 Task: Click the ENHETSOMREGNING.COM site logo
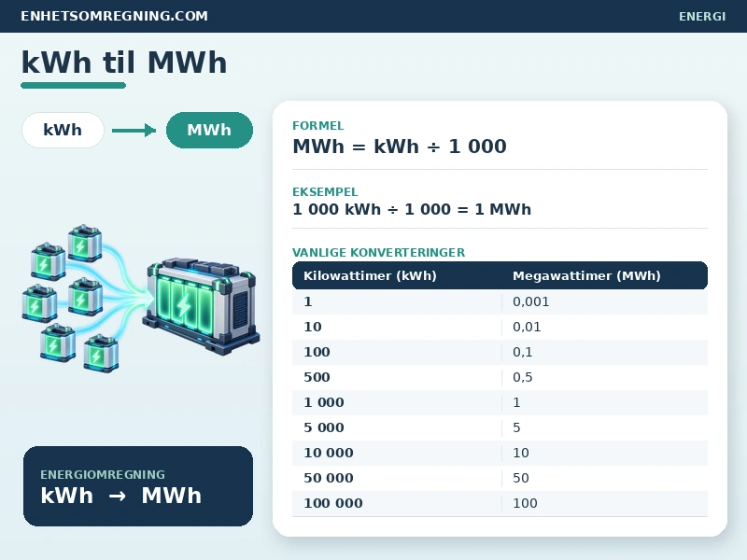coord(114,16)
